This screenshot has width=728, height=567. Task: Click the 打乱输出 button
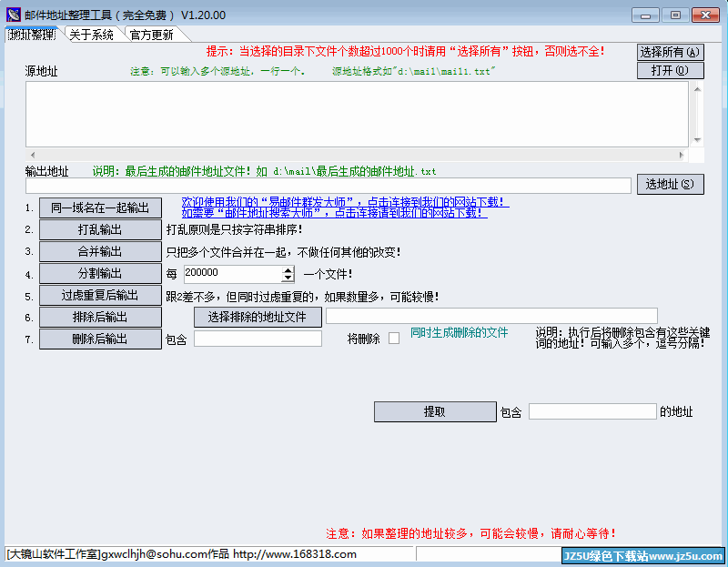point(100,230)
